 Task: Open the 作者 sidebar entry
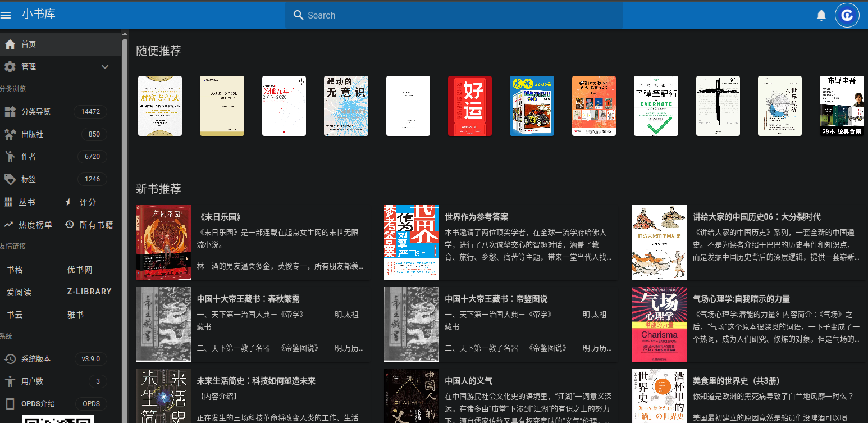click(60, 157)
